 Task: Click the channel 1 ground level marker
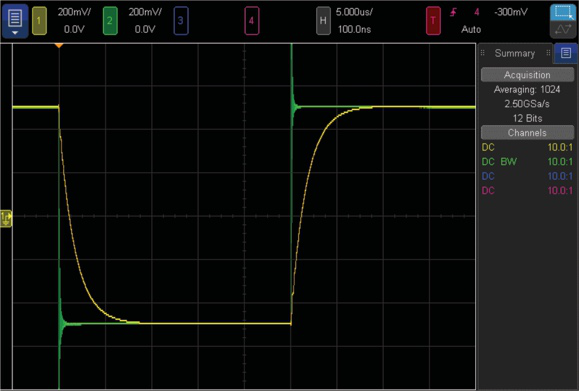(x=6, y=218)
